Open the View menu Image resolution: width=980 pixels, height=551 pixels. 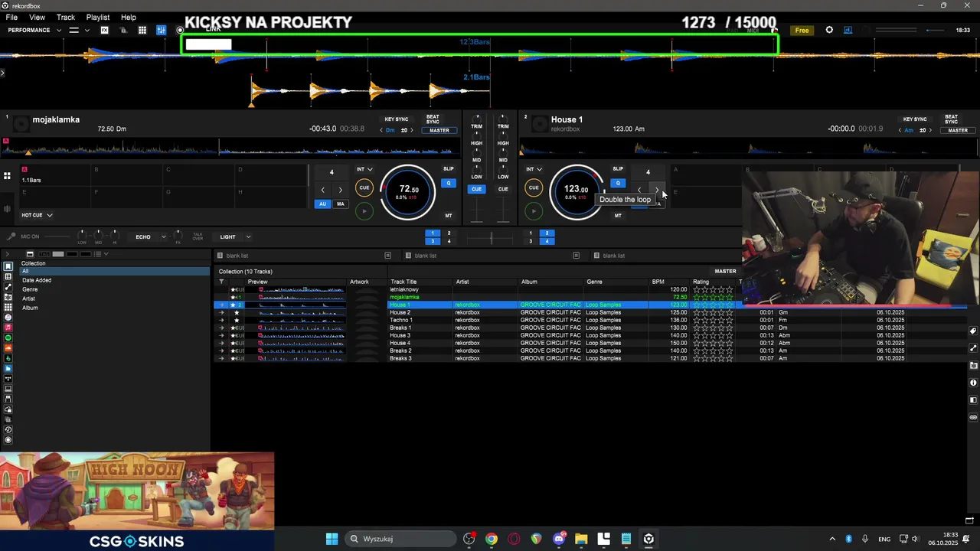pos(37,17)
